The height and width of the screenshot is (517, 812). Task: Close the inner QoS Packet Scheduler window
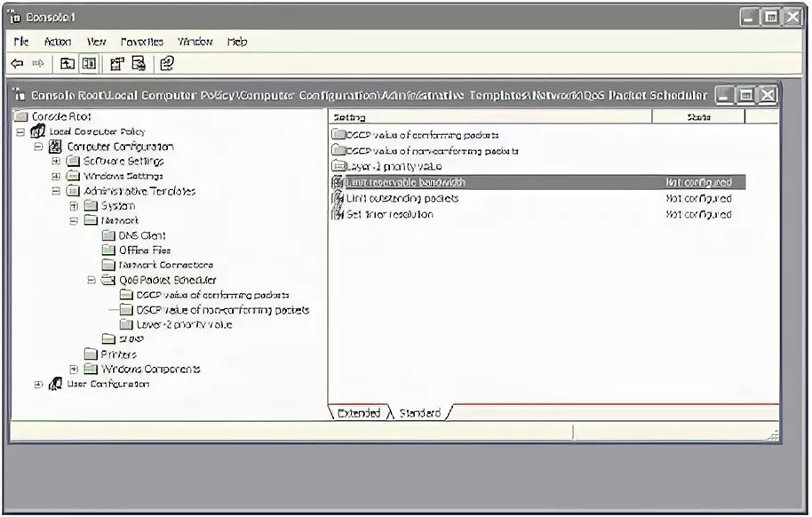768,95
